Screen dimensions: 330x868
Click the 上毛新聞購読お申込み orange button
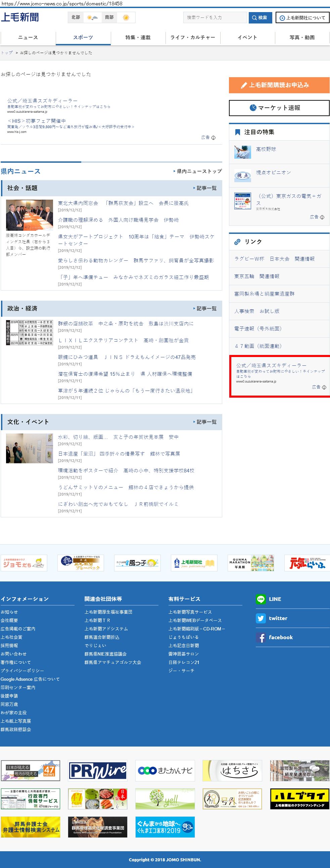[279, 85]
